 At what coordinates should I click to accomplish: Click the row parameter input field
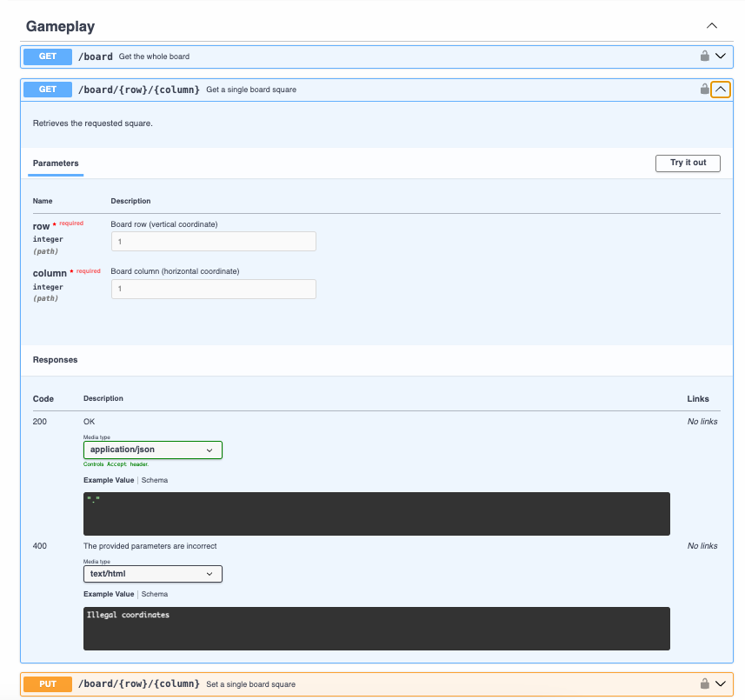[x=213, y=242]
